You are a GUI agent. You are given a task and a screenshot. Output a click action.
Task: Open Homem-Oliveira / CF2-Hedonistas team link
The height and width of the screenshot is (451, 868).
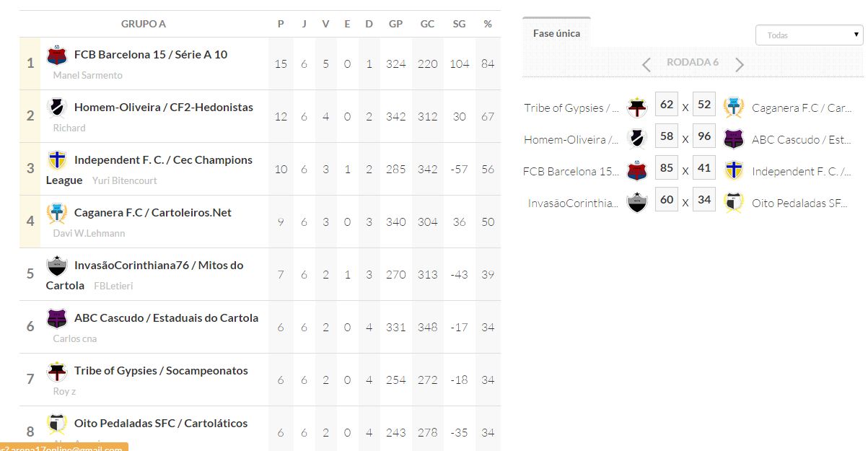[164, 108]
